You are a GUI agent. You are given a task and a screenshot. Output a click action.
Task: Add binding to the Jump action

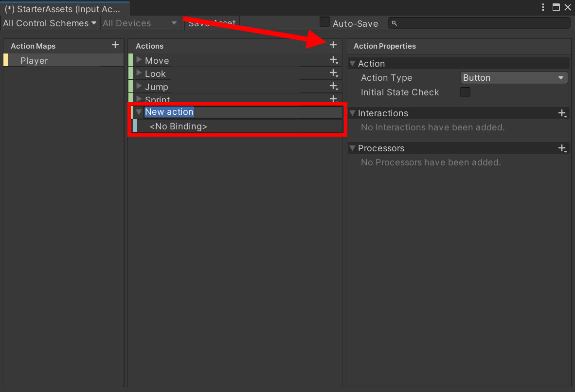[334, 87]
